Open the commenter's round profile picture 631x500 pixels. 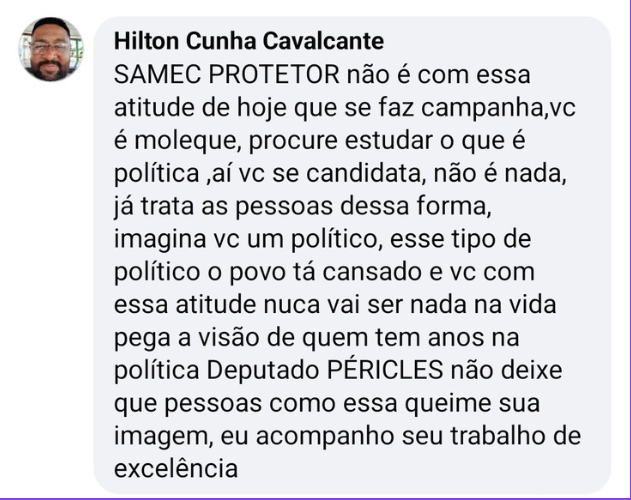pos(51,49)
